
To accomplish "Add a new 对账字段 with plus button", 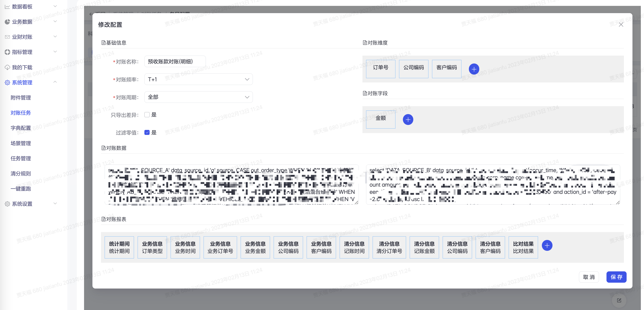I will [x=408, y=120].
